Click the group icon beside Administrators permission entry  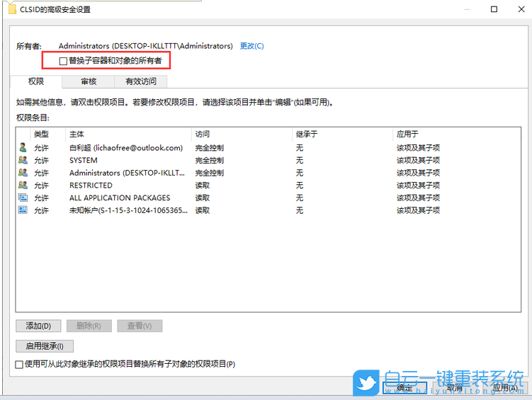23,173
